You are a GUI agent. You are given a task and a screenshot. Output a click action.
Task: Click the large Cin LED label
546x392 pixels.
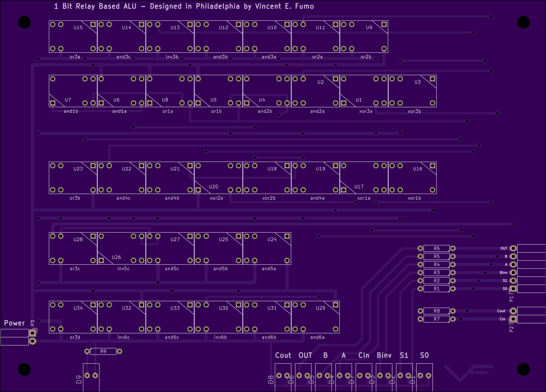click(x=364, y=356)
